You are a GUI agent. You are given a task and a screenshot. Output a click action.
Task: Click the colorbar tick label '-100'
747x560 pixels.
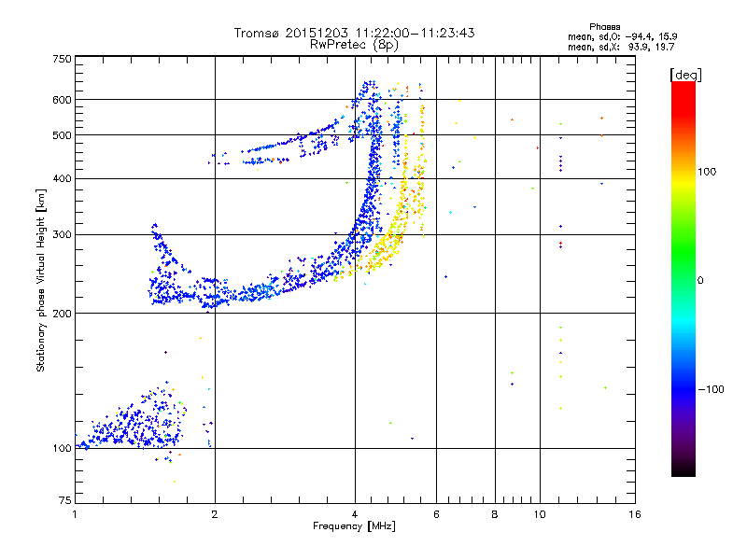(x=711, y=389)
